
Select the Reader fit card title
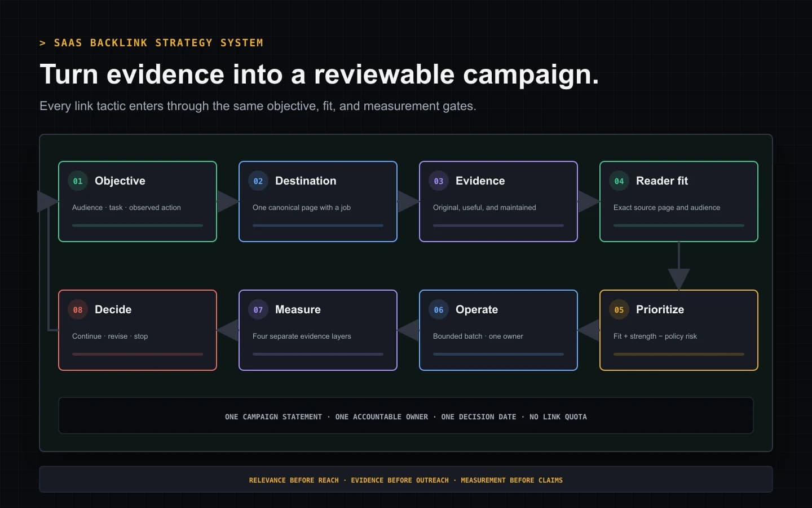(x=662, y=181)
